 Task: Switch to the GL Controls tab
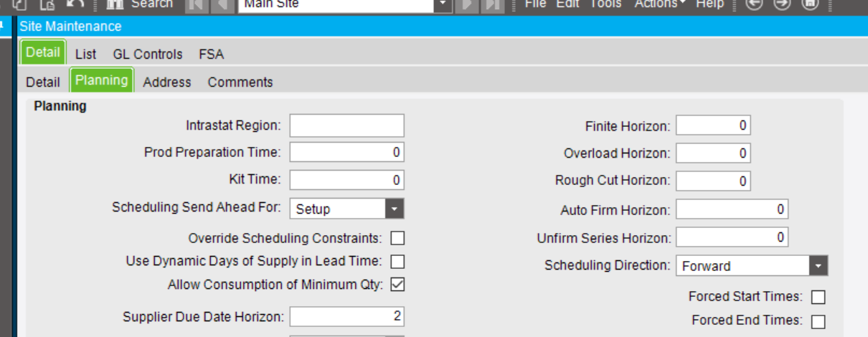click(148, 54)
